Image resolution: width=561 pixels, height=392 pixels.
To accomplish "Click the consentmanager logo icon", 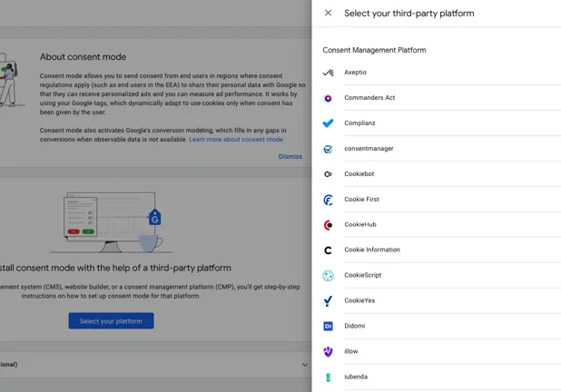I will click(328, 149).
